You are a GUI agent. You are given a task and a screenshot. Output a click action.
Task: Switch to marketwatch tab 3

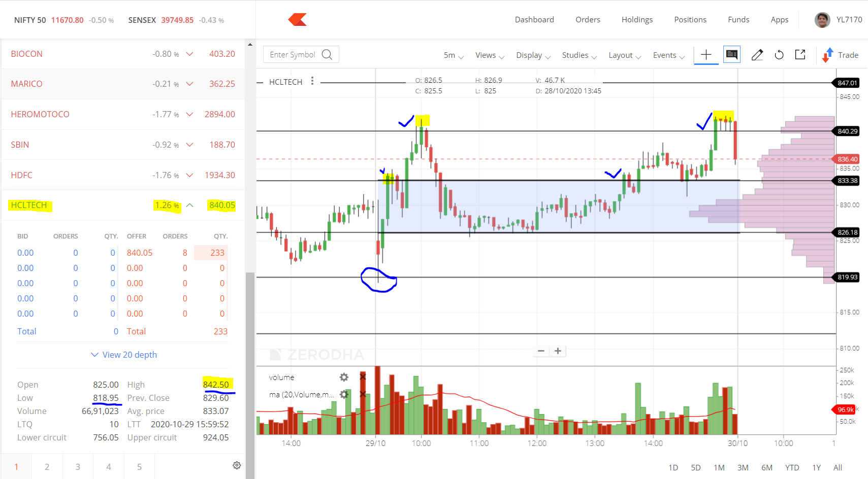tap(78, 467)
